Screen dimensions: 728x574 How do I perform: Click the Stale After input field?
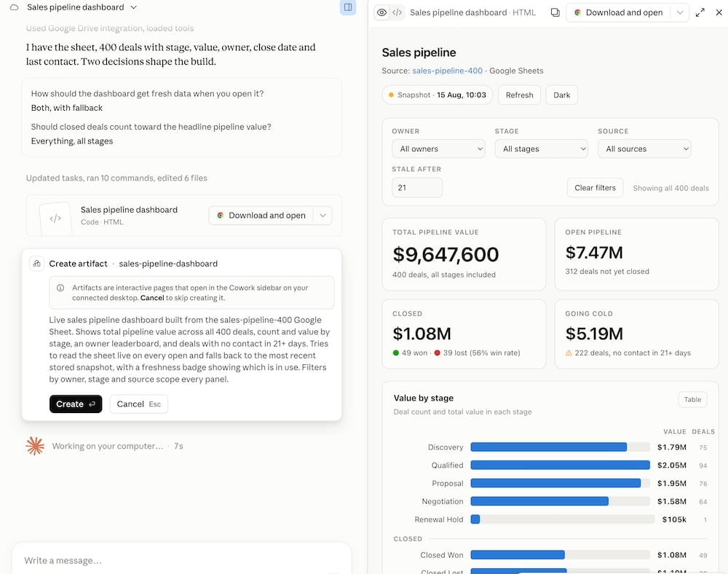[417, 188]
